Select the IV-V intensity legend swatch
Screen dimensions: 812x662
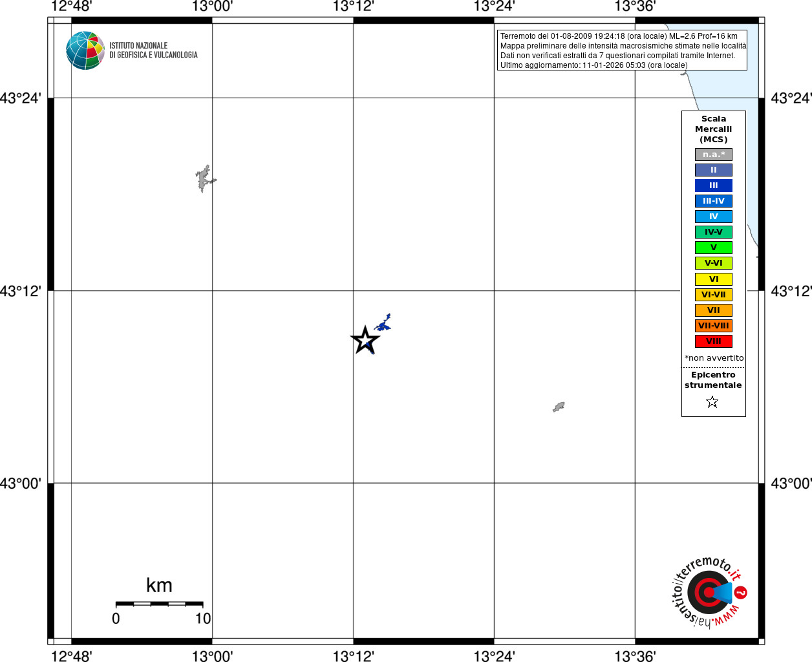(714, 232)
